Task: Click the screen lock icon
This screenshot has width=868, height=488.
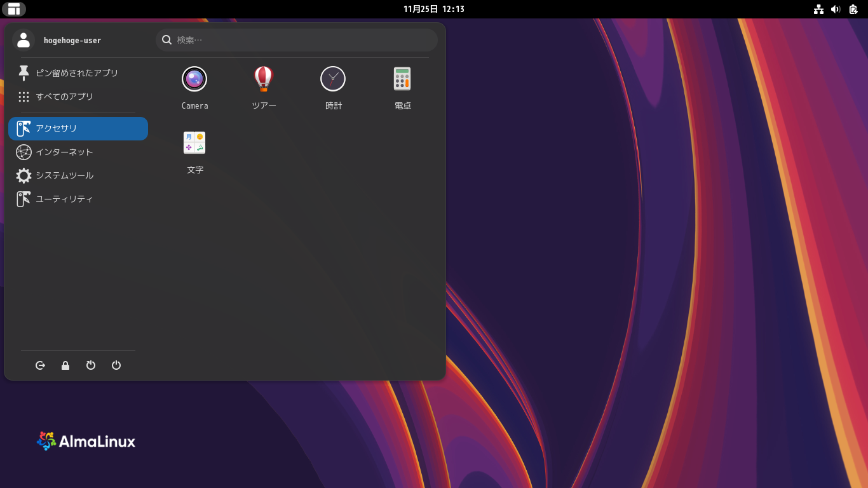Action: point(65,365)
